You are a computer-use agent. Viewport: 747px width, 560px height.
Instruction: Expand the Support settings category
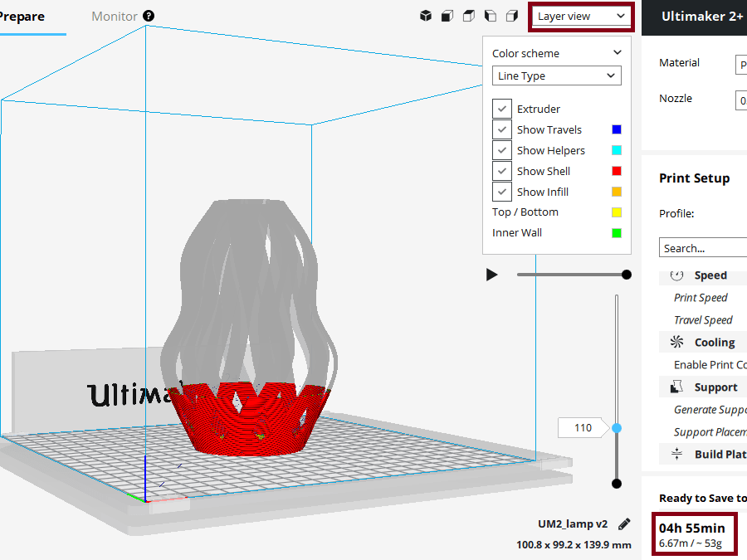[715, 387]
